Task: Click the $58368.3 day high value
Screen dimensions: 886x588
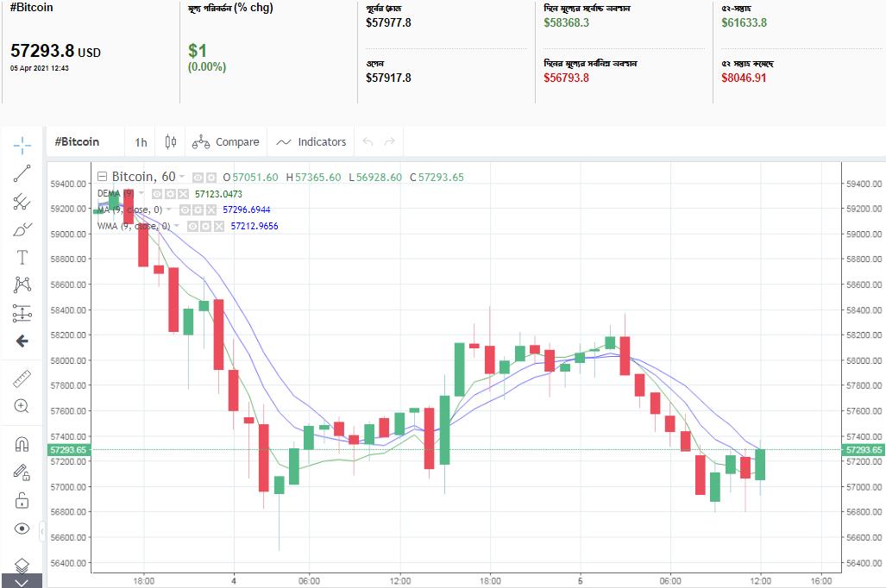Action: point(567,22)
